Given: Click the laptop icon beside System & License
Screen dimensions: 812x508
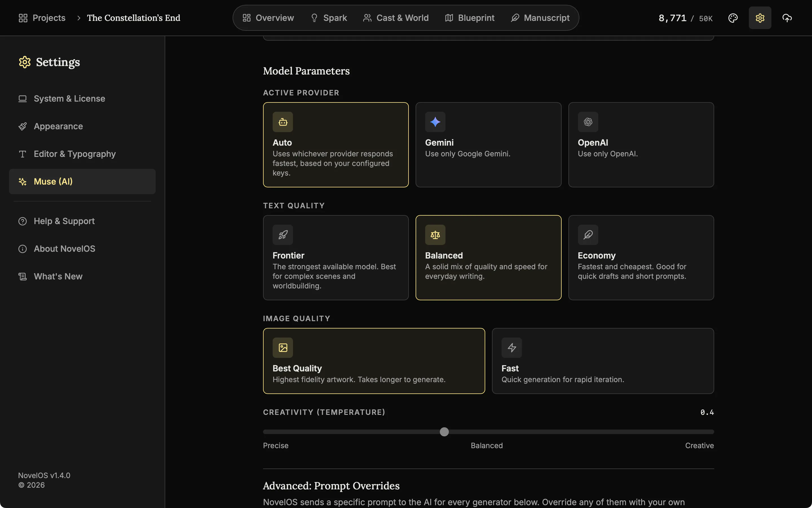Looking at the screenshot, I should click(x=23, y=99).
